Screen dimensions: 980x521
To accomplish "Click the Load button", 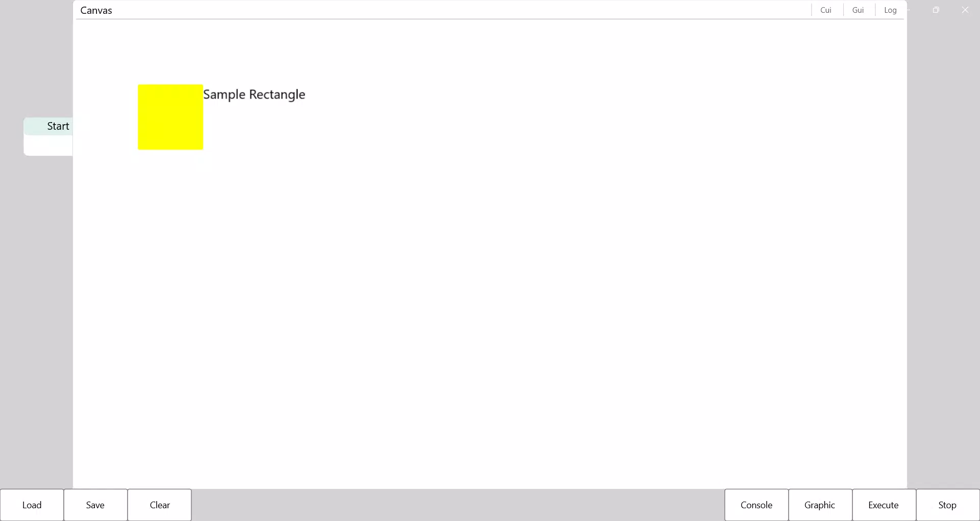I will click(x=32, y=505).
